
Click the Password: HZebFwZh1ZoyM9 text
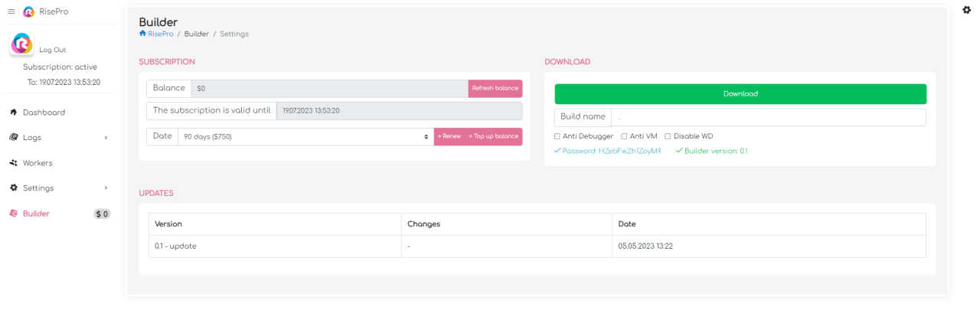pyautogui.click(x=612, y=151)
